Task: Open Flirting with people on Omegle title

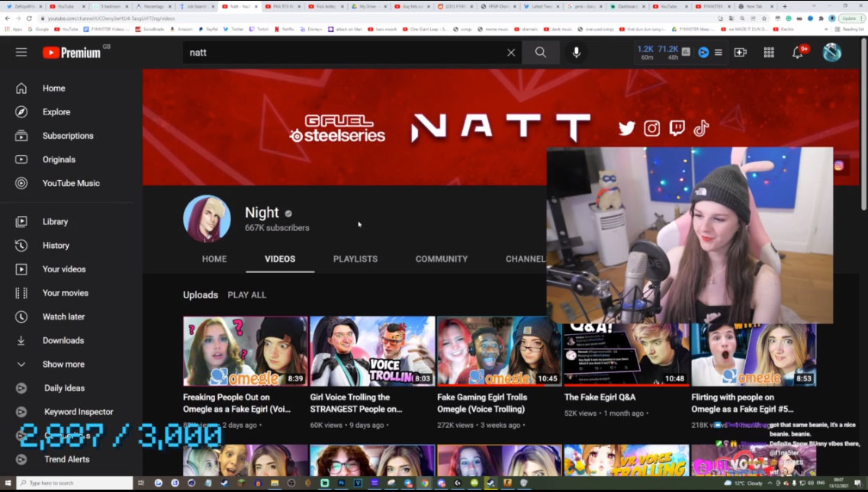Action: (x=742, y=403)
